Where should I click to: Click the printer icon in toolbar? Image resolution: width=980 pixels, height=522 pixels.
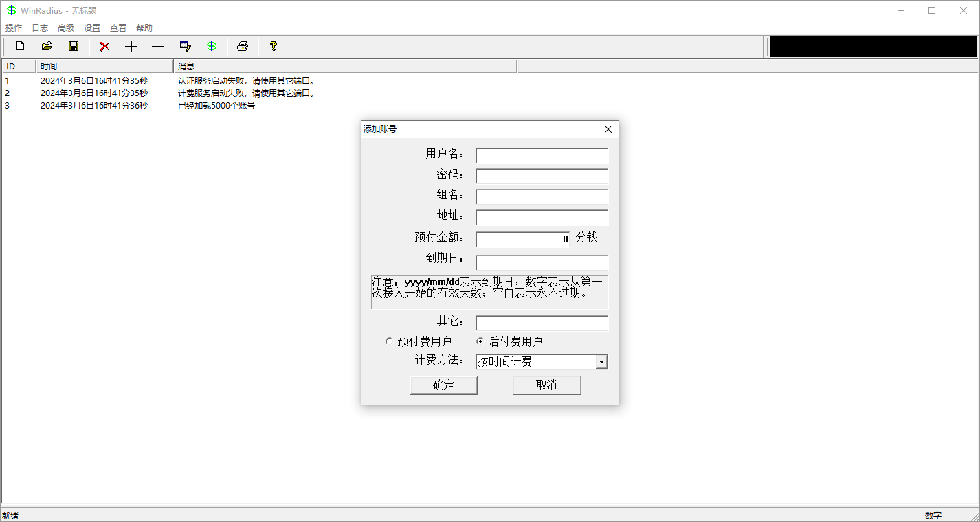pyautogui.click(x=242, y=47)
